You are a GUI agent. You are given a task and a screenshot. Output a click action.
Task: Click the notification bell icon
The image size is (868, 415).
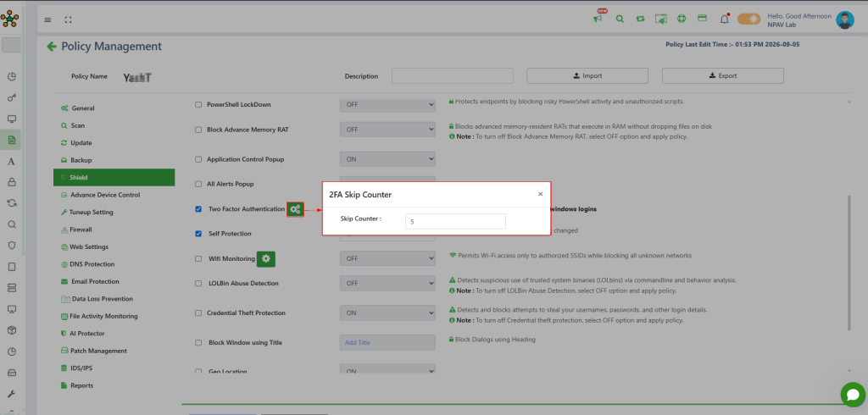point(724,19)
